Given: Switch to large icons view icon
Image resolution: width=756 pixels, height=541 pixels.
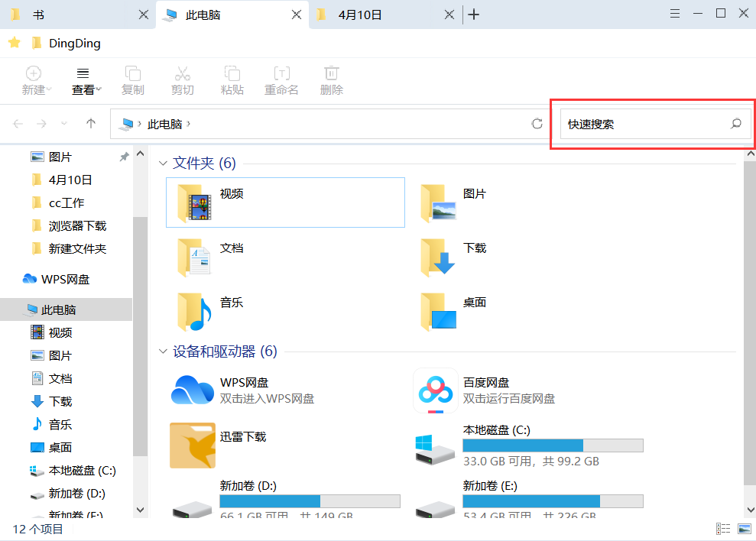Looking at the screenshot, I should tap(745, 529).
